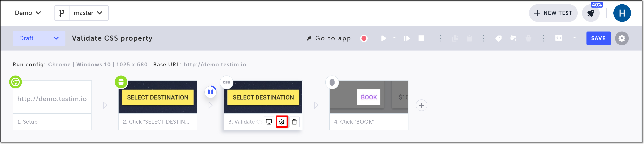Screen dimensions: 644x144
Task: Click the monitor icon on step 3
Action: (x=269, y=122)
